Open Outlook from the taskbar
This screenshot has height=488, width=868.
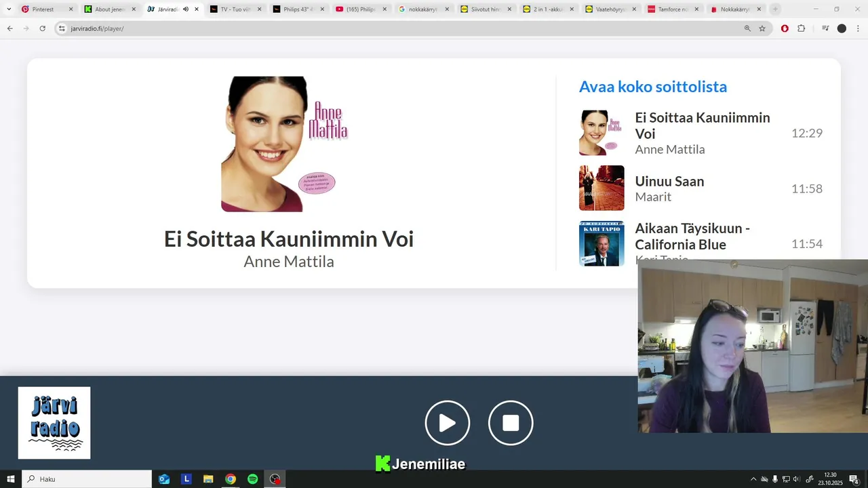(x=164, y=479)
